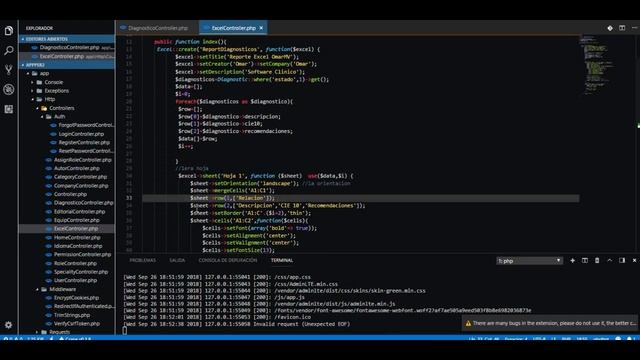Image resolution: width=640 pixels, height=360 pixels.
Task: Switch to the DiagnosticoController.php editor tab
Action: tap(158, 28)
